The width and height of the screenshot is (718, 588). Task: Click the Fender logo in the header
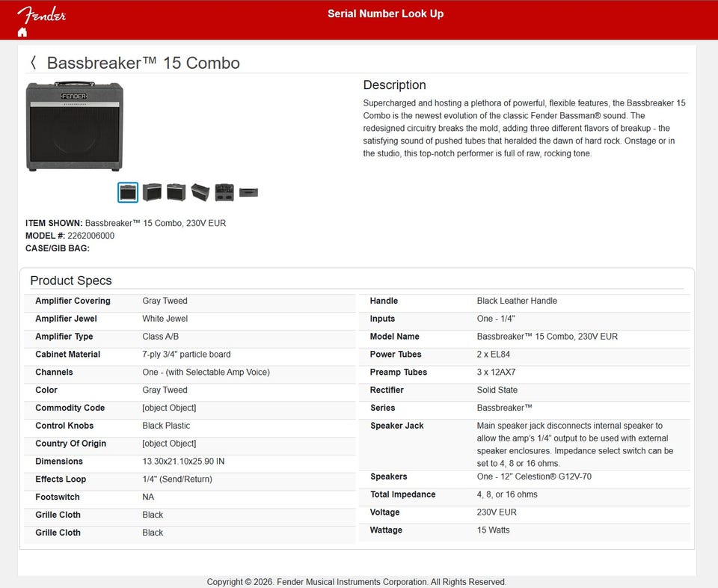(42, 15)
